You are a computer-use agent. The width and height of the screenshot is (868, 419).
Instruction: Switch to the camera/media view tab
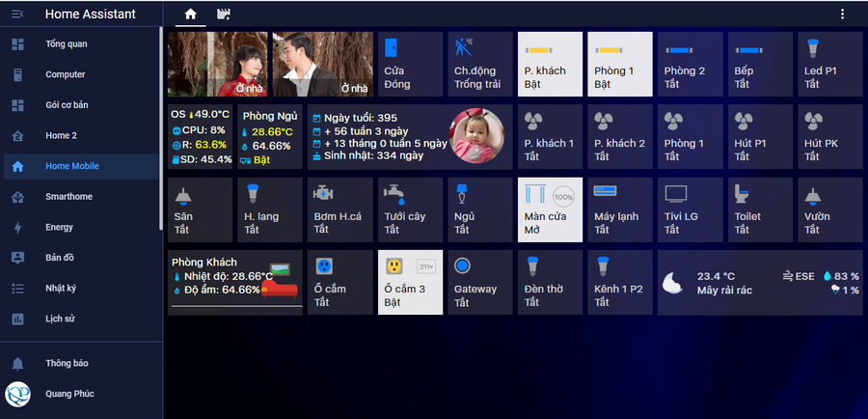(x=224, y=14)
